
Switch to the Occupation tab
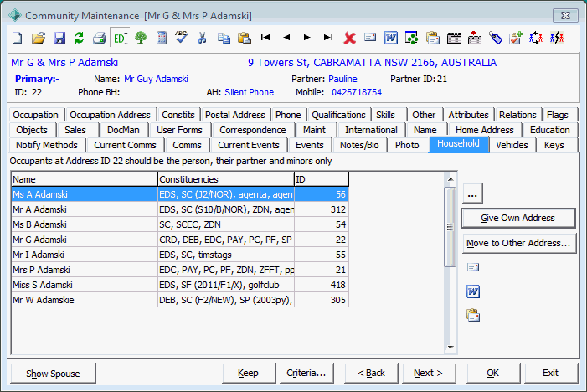[x=35, y=115]
